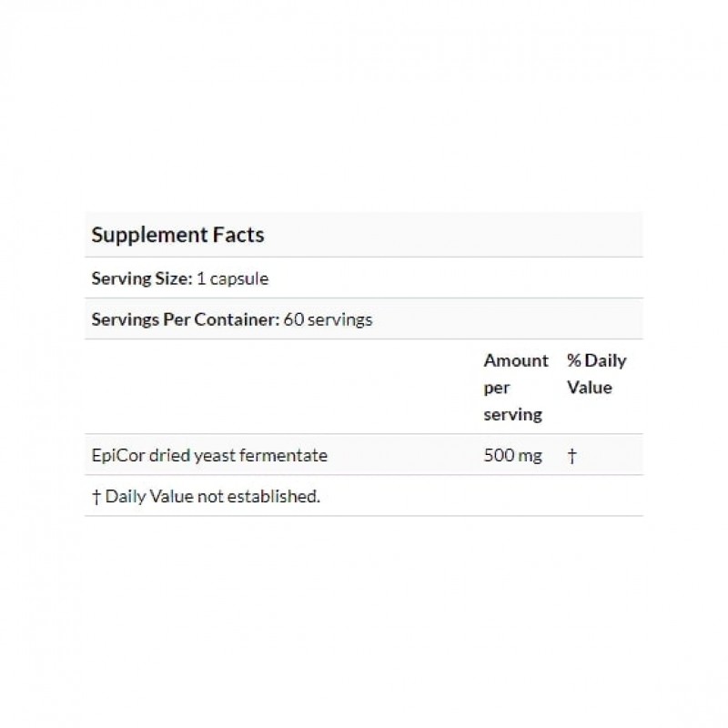Click the % Daily Value column header
728x728 pixels.
coord(596,374)
